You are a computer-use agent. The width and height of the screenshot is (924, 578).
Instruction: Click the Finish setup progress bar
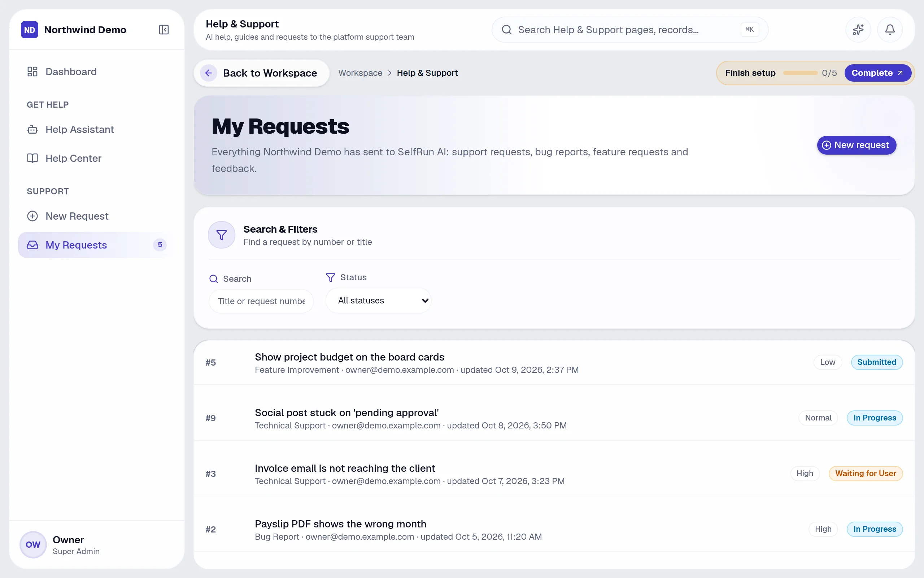click(x=800, y=73)
